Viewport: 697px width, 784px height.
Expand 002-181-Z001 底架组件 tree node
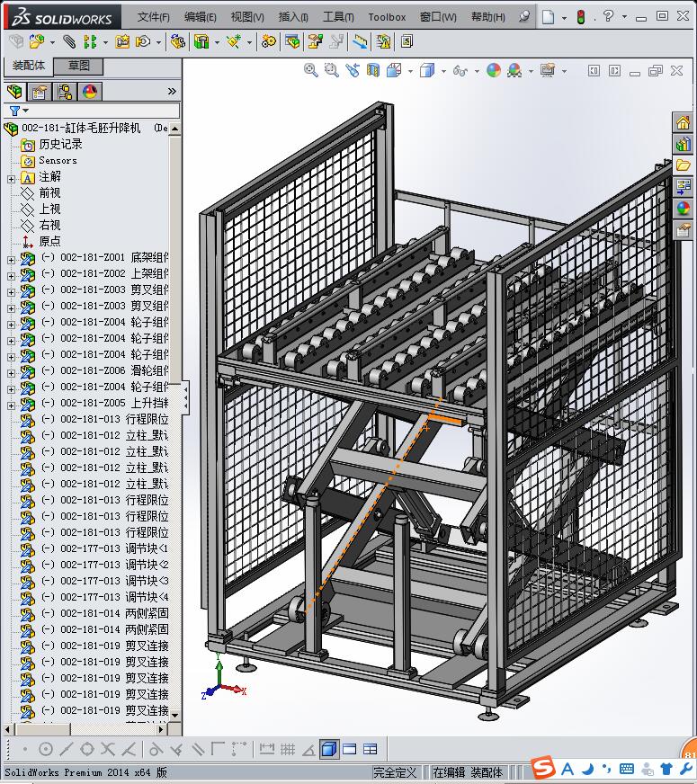(11, 260)
